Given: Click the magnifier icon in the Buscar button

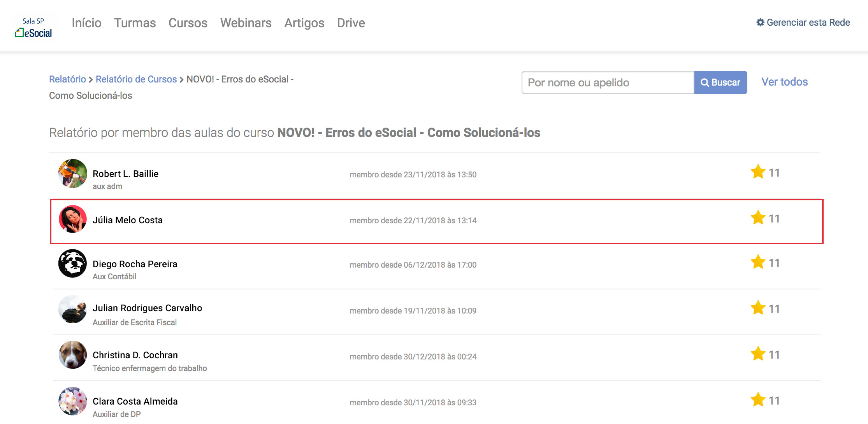Looking at the screenshot, I should [x=705, y=82].
